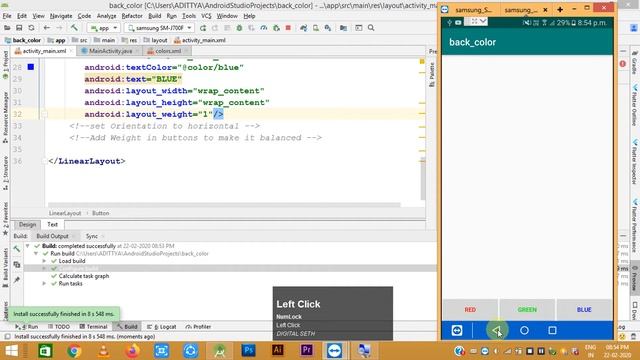Collapse the Run build tree node

(36, 253)
